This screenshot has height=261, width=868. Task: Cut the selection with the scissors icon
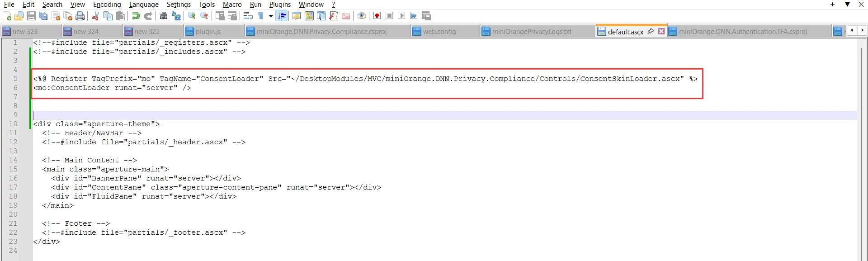pyautogui.click(x=95, y=16)
